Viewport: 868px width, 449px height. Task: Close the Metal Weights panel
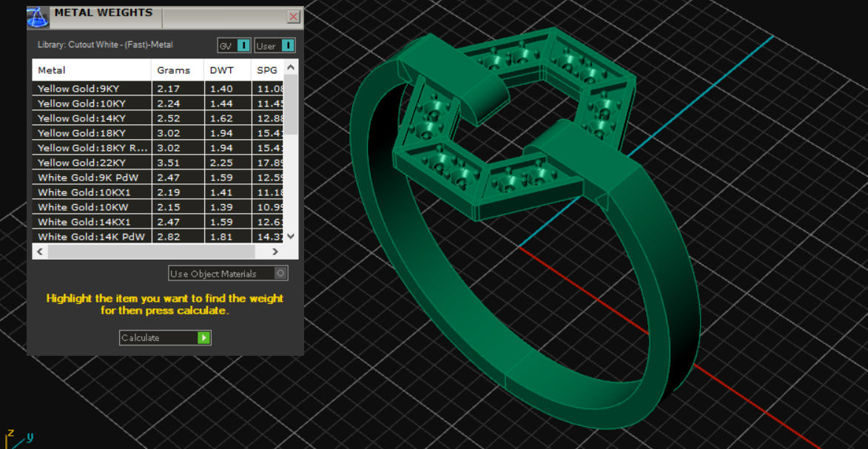(294, 17)
